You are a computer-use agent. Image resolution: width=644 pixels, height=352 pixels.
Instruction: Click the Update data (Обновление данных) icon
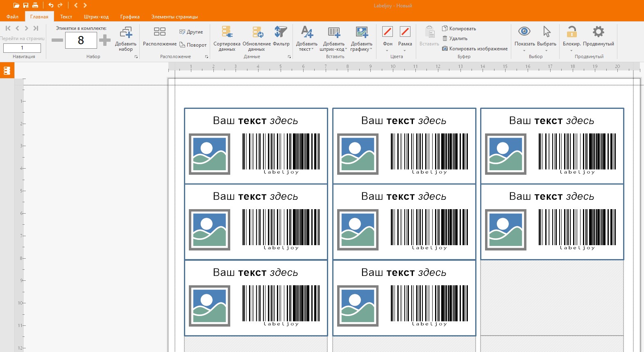[257, 33]
